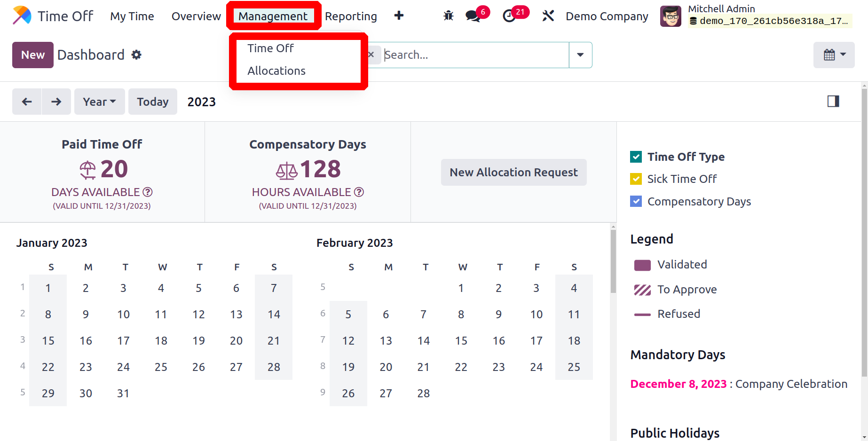868x441 pixels.
Task: Open the activities clock icon
Action: pyautogui.click(x=509, y=16)
